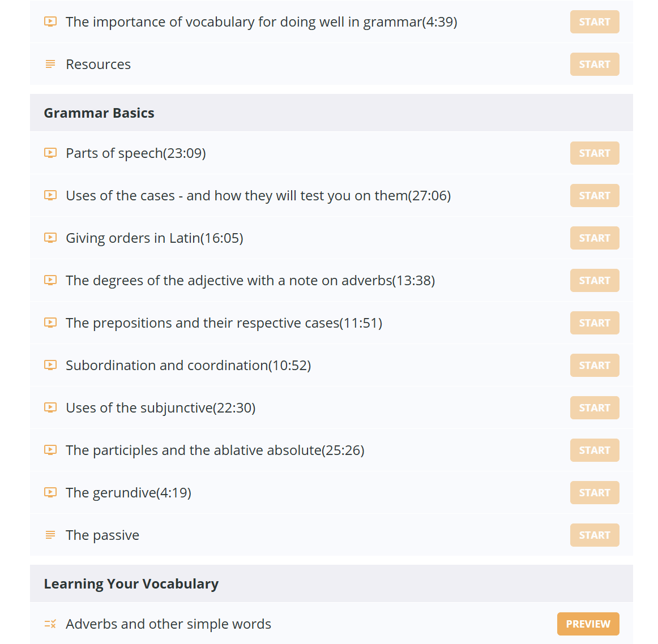
Task: Start the prepositions and their respective cases lesson
Action: [594, 323]
